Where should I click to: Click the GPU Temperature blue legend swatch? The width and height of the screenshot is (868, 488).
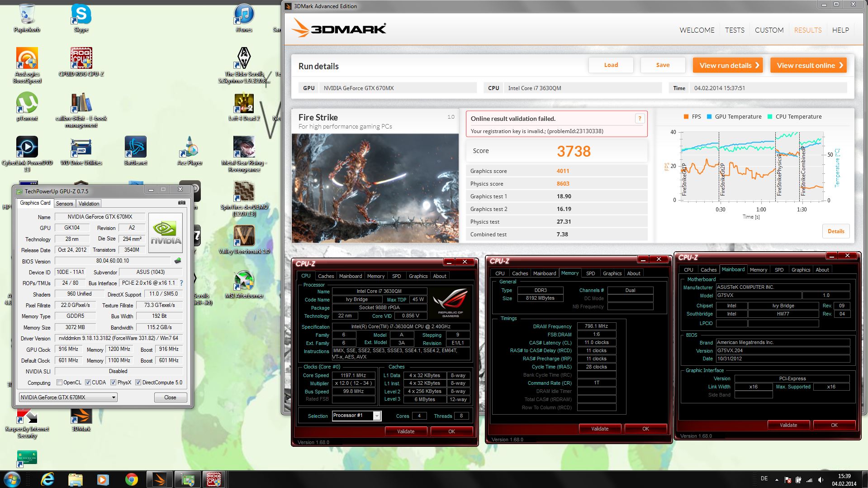click(x=709, y=117)
